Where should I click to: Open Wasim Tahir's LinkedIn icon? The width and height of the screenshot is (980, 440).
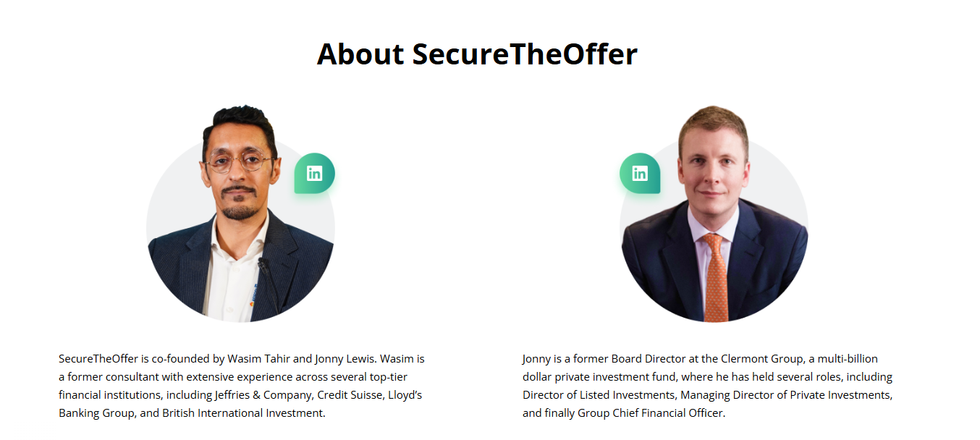(314, 173)
